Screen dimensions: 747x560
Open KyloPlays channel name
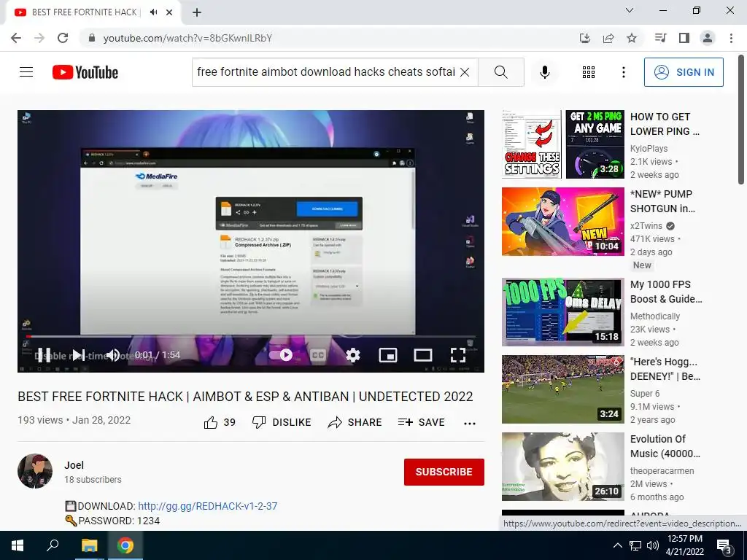649,149
